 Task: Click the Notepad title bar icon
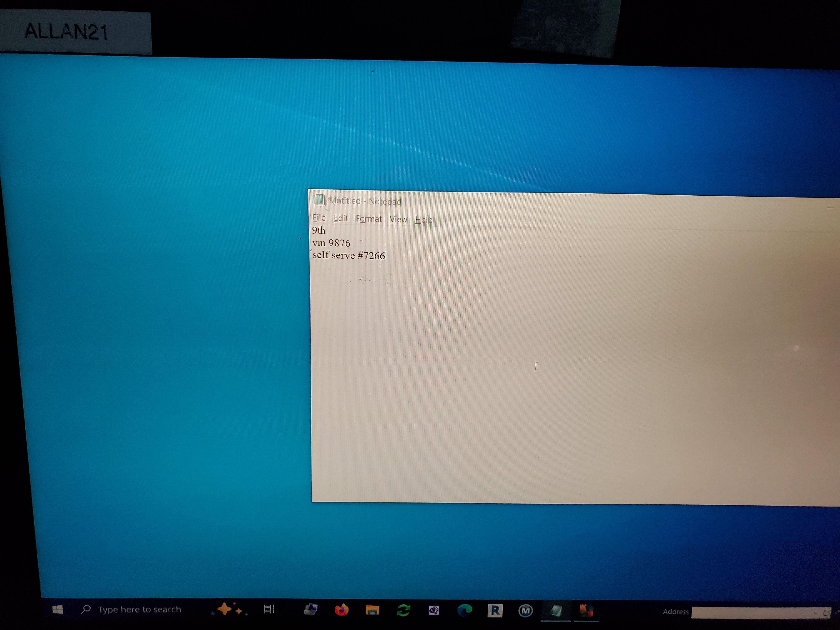click(x=319, y=200)
